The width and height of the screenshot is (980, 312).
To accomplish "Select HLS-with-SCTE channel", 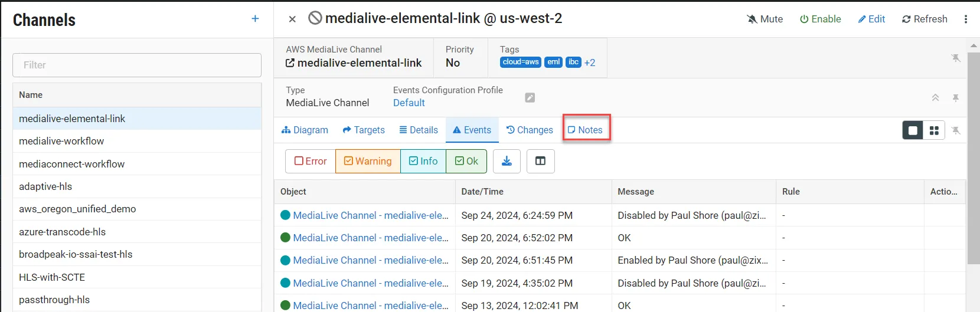I will 137,277.
